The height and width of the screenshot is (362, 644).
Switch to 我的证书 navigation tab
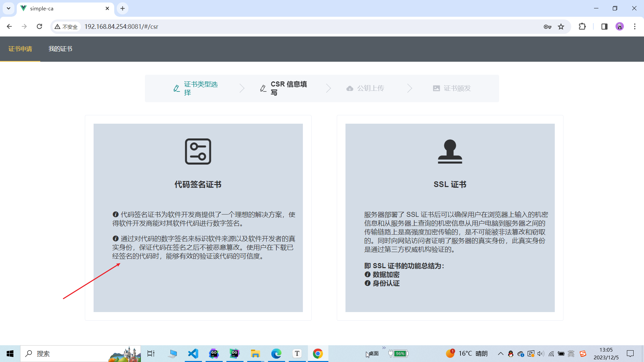point(60,49)
